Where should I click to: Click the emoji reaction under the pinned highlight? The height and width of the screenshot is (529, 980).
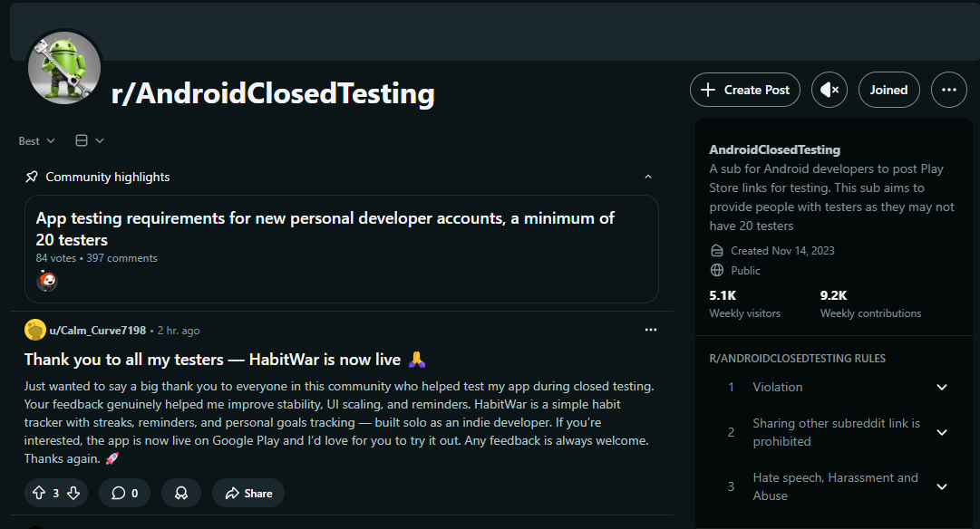[x=45, y=281]
